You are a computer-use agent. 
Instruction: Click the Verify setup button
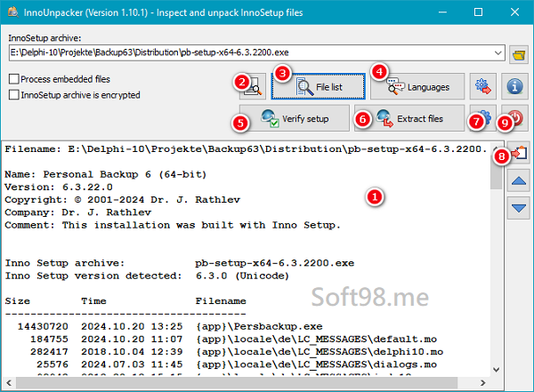pos(295,118)
